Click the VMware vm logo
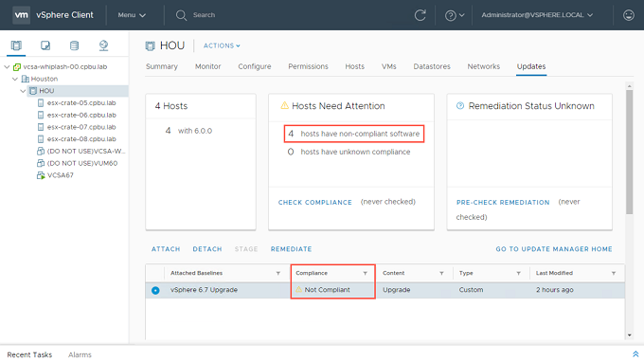This screenshot has height=362, width=644. point(21,15)
